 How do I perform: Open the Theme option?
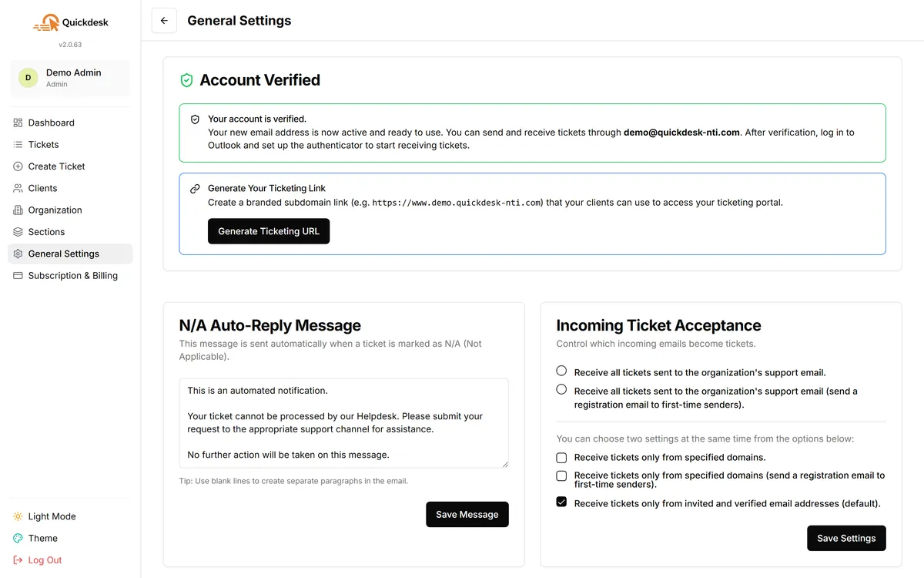[x=70, y=538]
